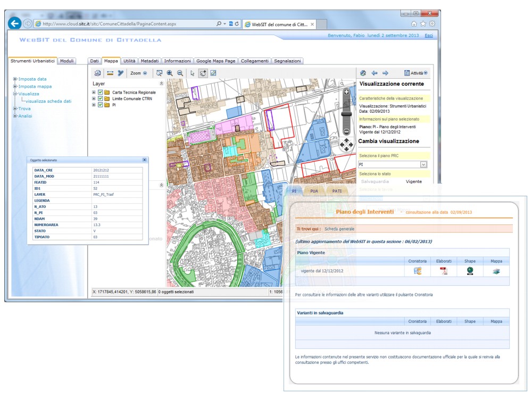Switch to the Moduli tab

(67, 61)
